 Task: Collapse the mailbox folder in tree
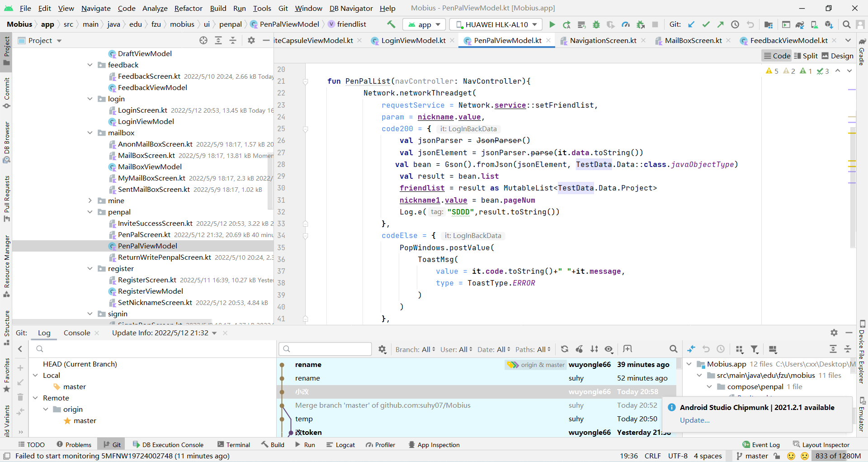[x=90, y=133]
